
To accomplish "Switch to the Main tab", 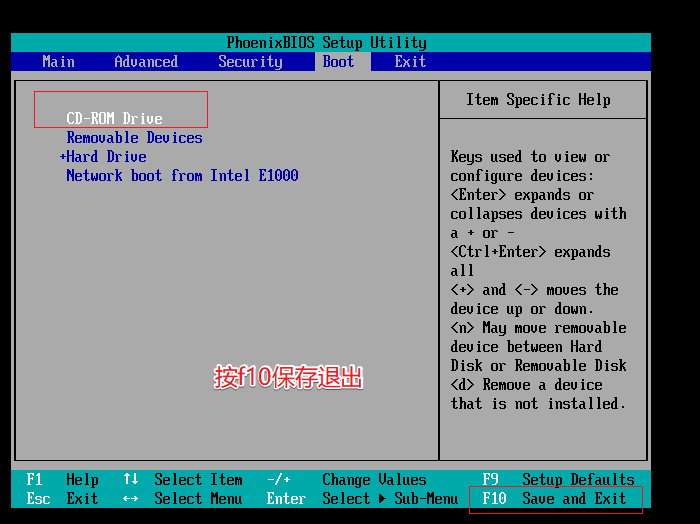I will [58, 62].
